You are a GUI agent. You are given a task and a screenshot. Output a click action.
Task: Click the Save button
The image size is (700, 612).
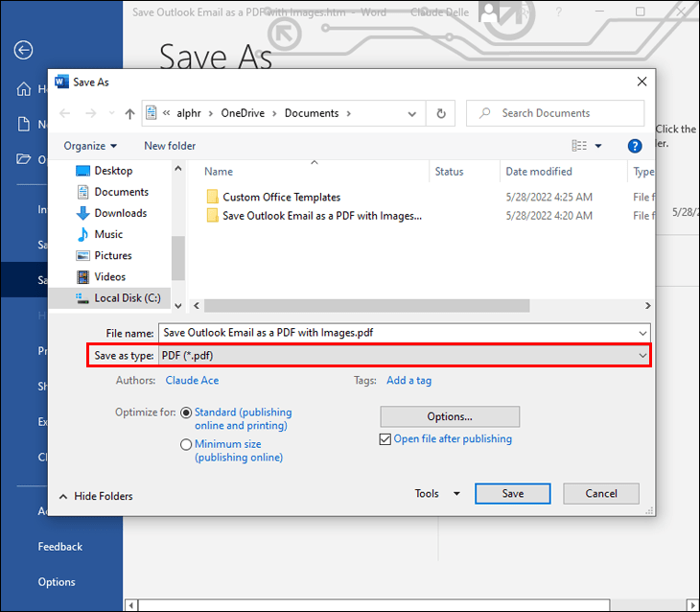512,494
